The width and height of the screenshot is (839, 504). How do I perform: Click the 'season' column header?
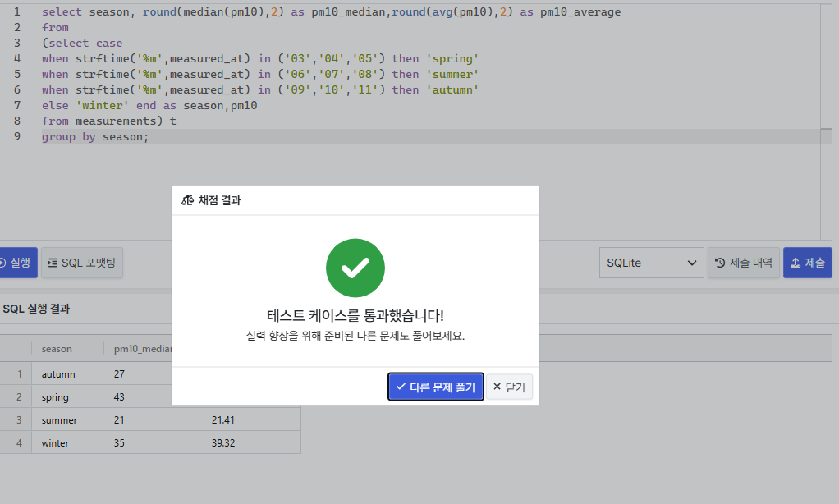click(57, 349)
